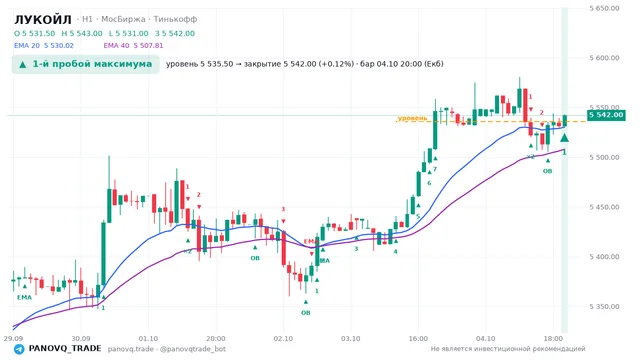Click the green '7' candle count marker
This screenshot has height=360, width=640.
435,169
